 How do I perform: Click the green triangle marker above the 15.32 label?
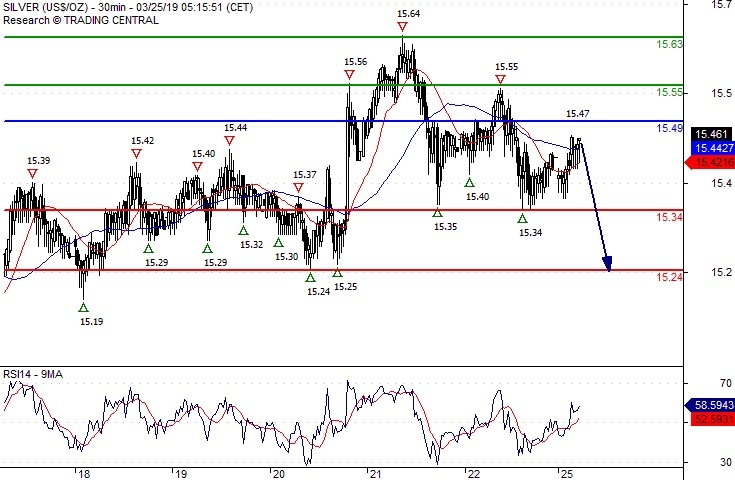243,230
